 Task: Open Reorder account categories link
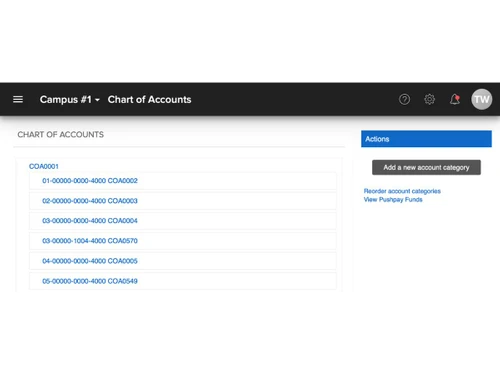402,191
